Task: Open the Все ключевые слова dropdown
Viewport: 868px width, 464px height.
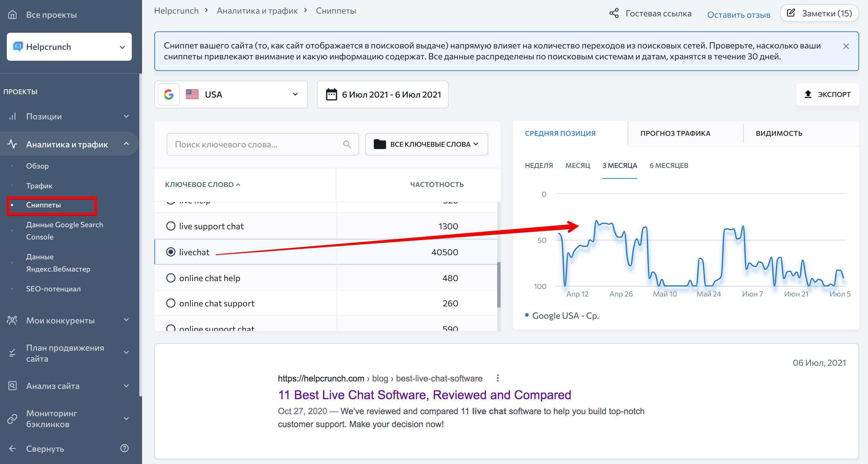Action: click(x=426, y=144)
